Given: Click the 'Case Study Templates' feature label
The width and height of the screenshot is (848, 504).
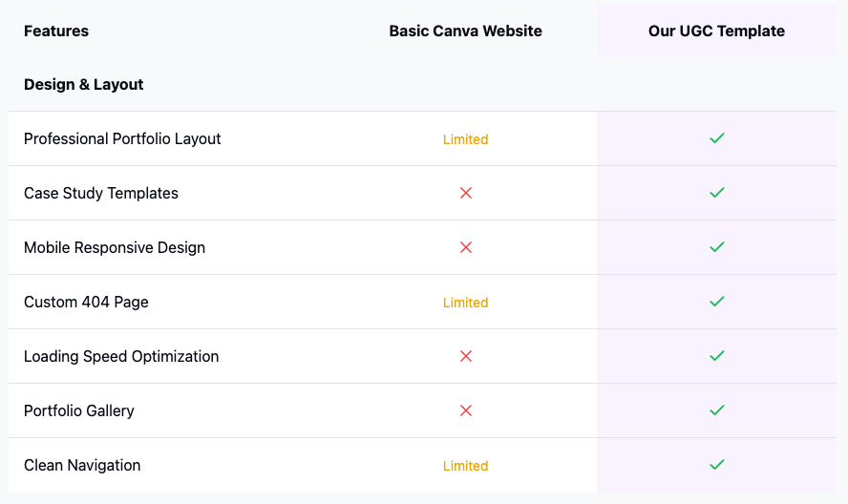Looking at the screenshot, I should [101, 193].
